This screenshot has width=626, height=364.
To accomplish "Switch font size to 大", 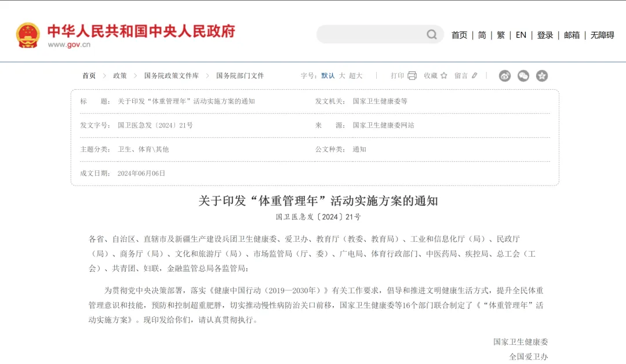I will tap(342, 75).
